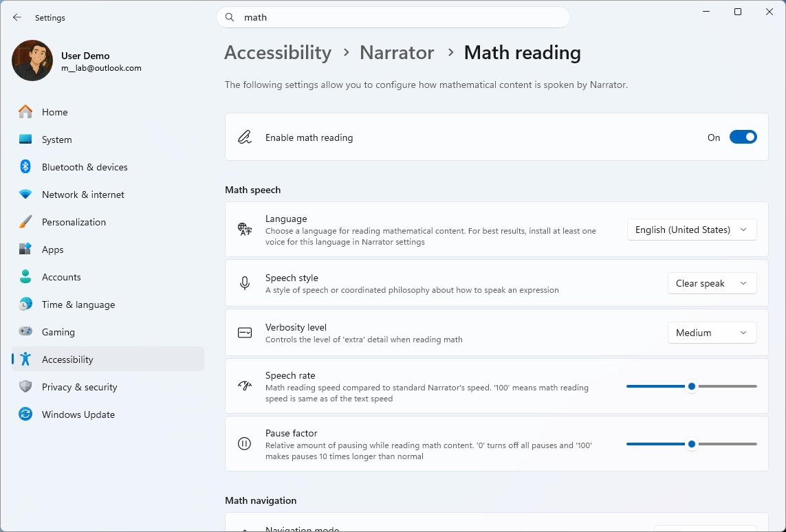786x532 pixels.
Task: Select the System monitor icon
Action: point(25,140)
